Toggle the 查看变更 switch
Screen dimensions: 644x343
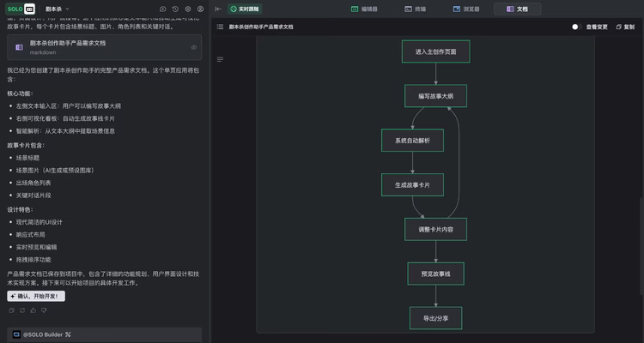click(576, 27)
